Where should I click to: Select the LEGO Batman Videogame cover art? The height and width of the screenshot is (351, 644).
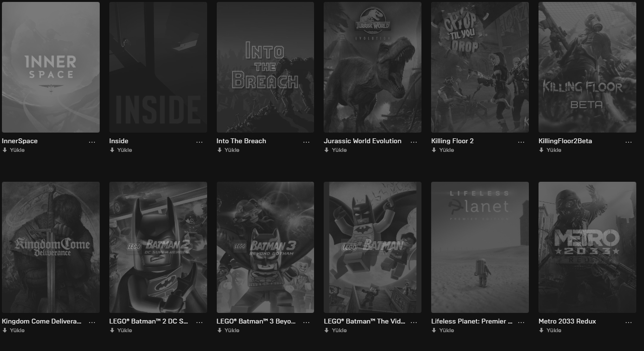(x=372, y=247)
